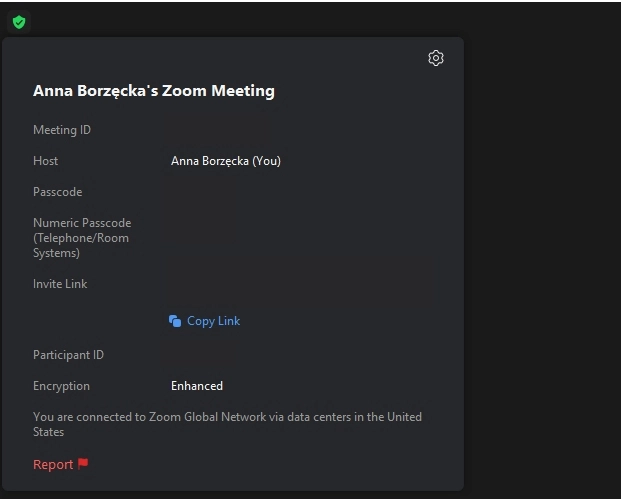621x499 pixels.
Task: Open settings with the gear icon
Action: point(435,58)
